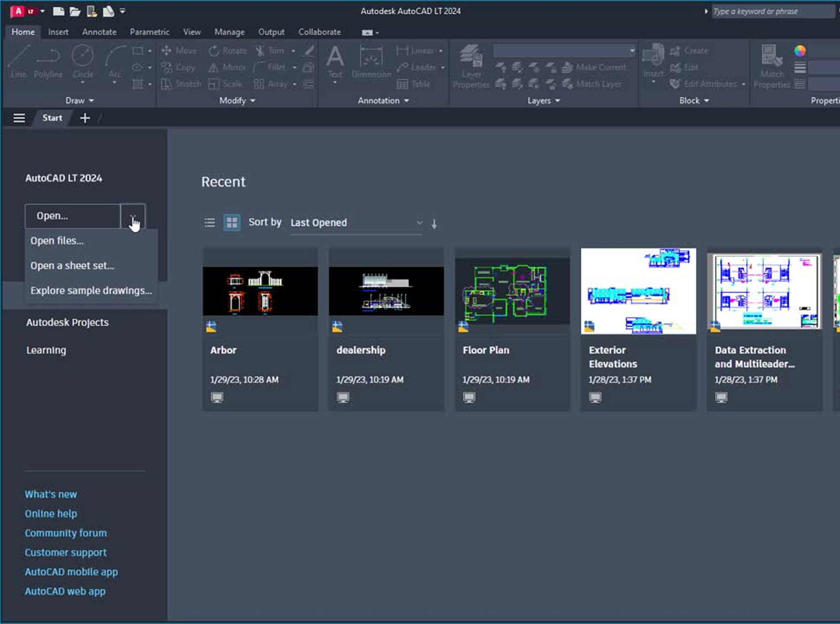Click the Copy tool in Modify panel
This screenshot has width=840, height=624.
[178, 67]
